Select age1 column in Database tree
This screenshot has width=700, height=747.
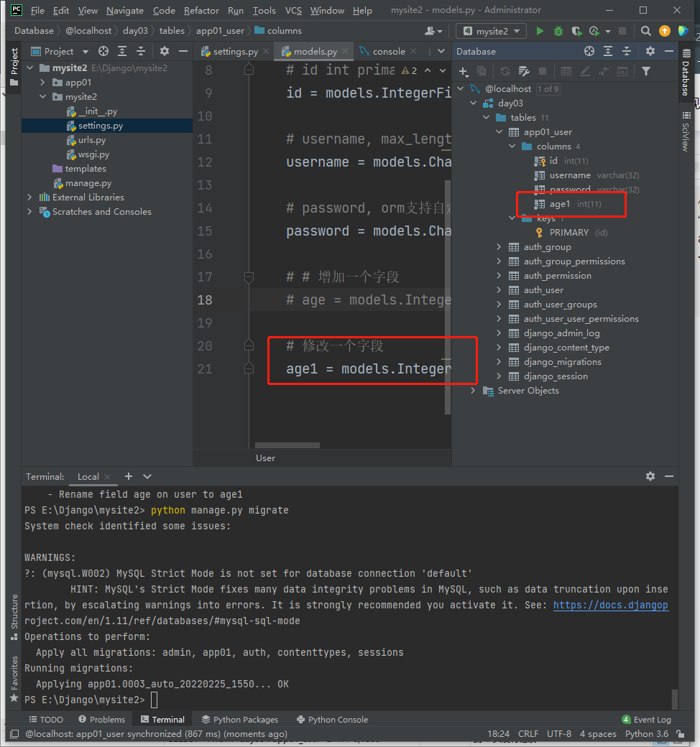coord(560,204)
